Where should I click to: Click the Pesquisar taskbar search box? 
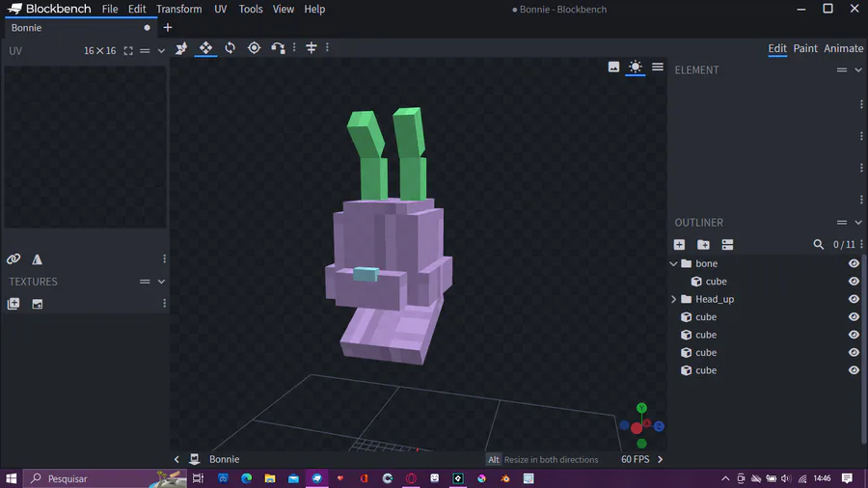coord(105,478)
